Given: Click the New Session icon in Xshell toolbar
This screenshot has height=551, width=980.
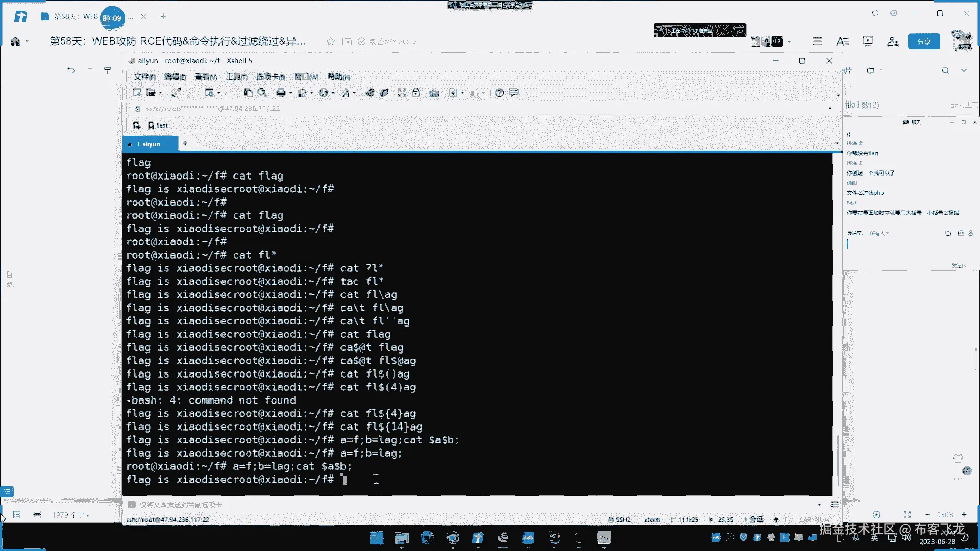Looking at the screenshot, I should coord(136,93).
